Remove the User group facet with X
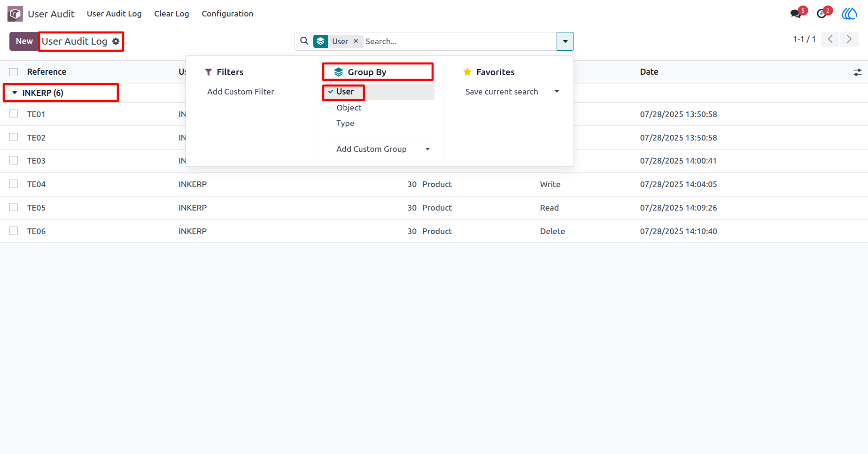 [356, 41]
